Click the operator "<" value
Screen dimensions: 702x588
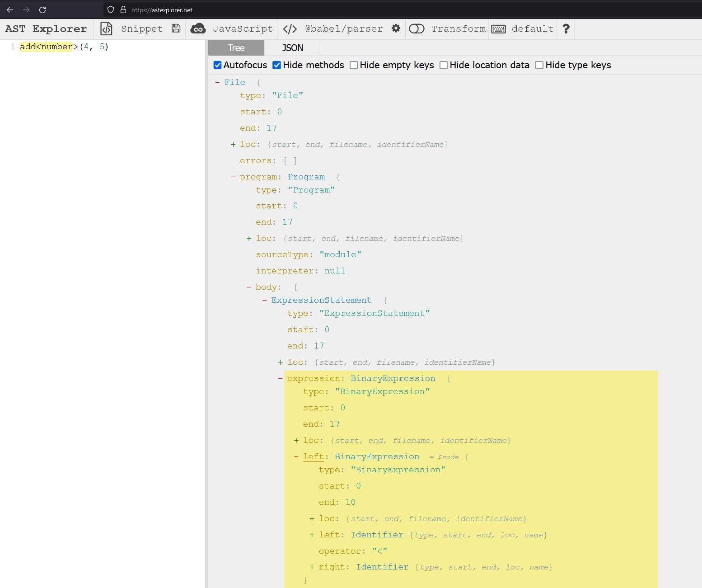click(379, 551)
